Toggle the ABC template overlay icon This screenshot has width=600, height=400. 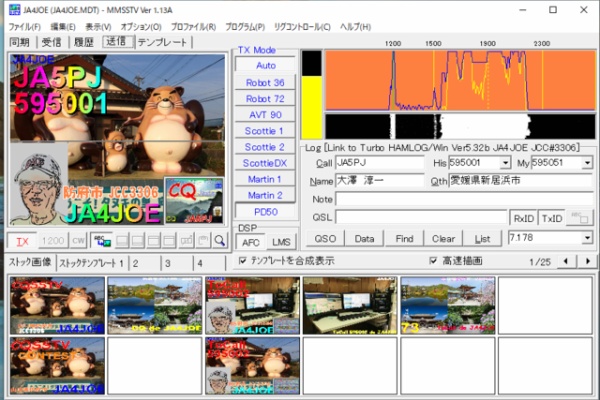102,241
